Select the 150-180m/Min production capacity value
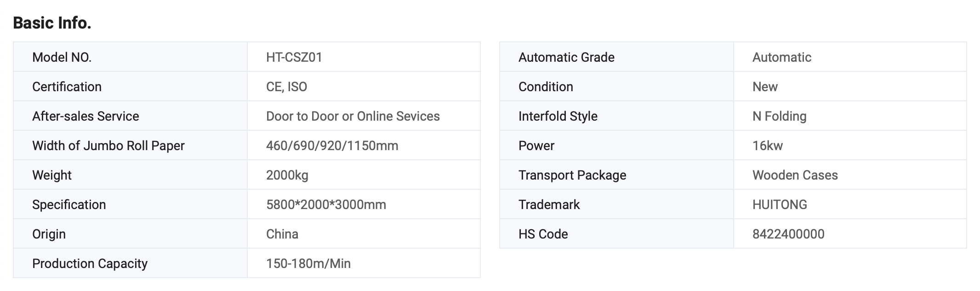980x291 pixels. click(x=308, y=263)
